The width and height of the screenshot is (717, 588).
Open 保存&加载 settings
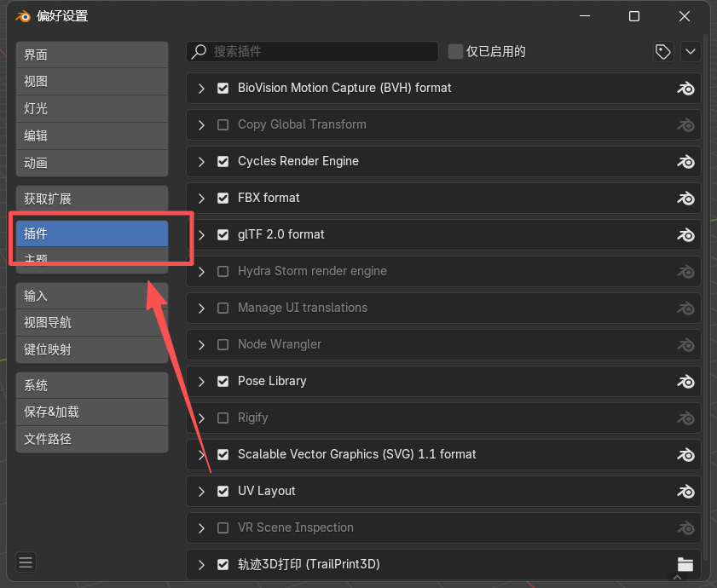coord(92,412)
